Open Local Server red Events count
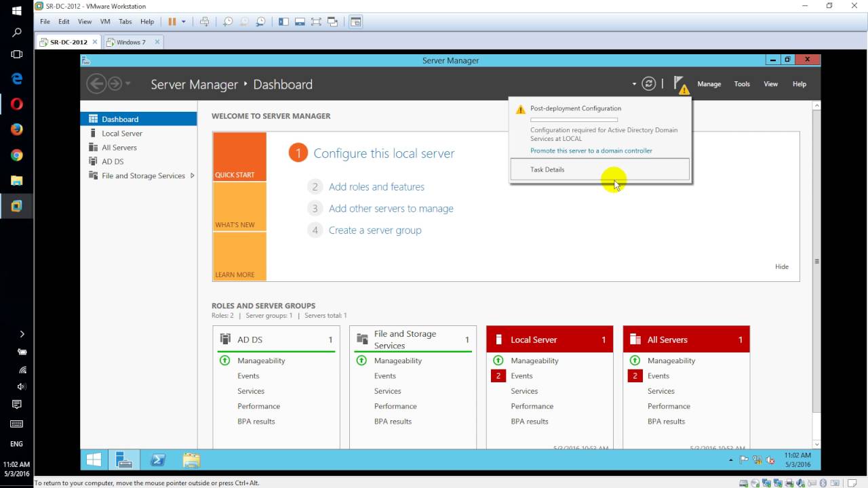Viewport: 868px width, 488px height. 498,375
